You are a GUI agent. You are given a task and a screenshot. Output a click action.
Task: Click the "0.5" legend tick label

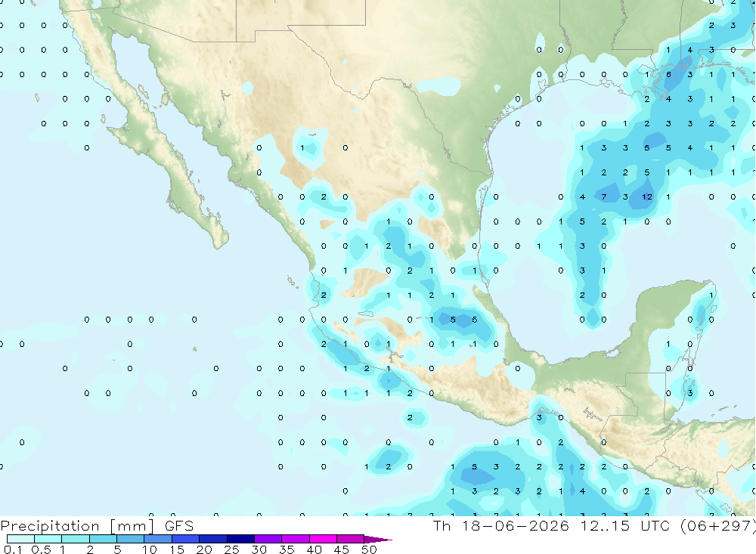tap(41, 549)
